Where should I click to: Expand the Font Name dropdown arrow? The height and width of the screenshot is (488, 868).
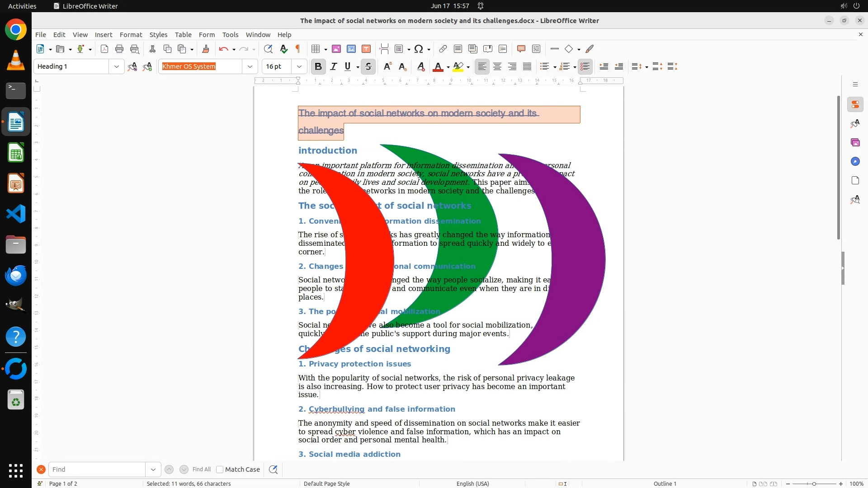[250, 66]
